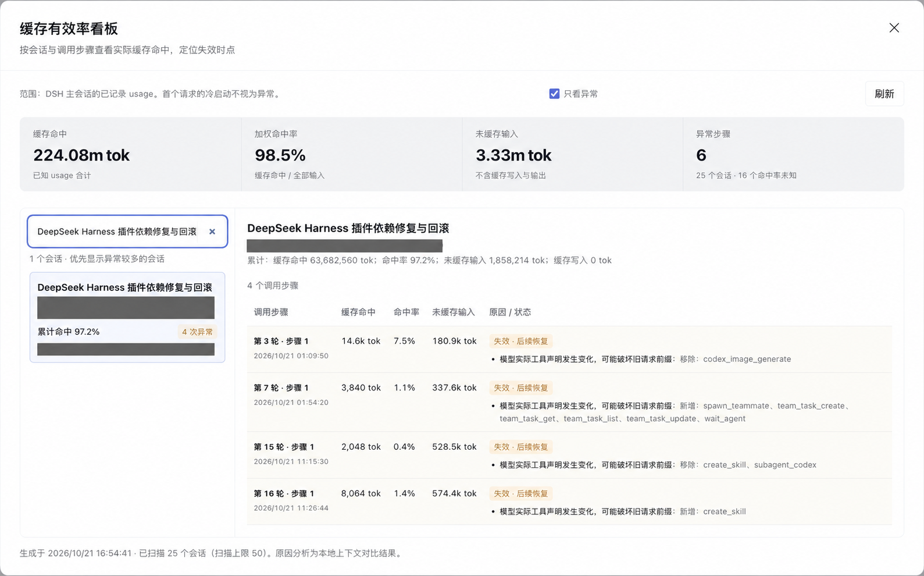Click the 337.6k tok uncached input cell
This screenshot has width=924, height=576.
tap(454, 387)
